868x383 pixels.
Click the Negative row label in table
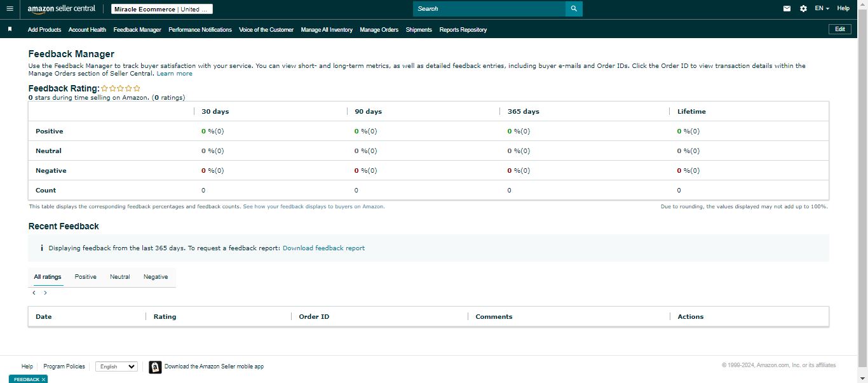pyautogui.click(x=51, y=170)
